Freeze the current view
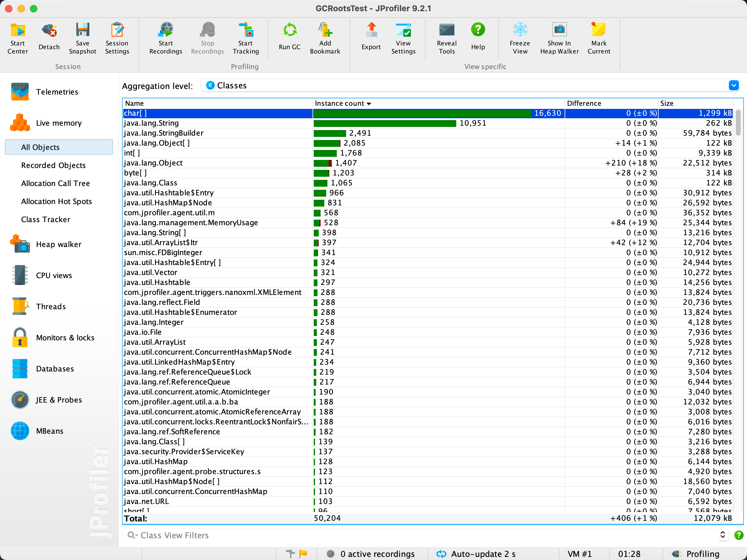The width and height of the screenshot is (747, 560). [x=520, y=38]
